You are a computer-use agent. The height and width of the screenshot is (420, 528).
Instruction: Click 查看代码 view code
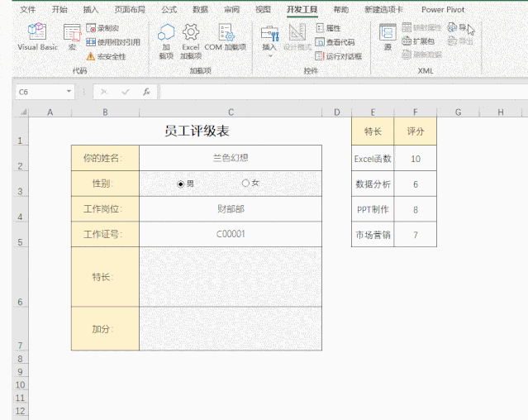[x=335, y=42]
